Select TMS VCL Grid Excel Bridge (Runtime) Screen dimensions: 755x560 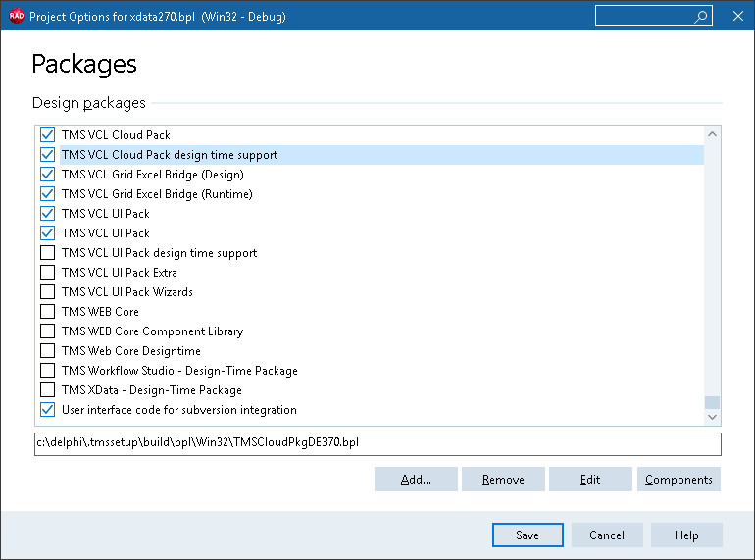pos(157,194)
